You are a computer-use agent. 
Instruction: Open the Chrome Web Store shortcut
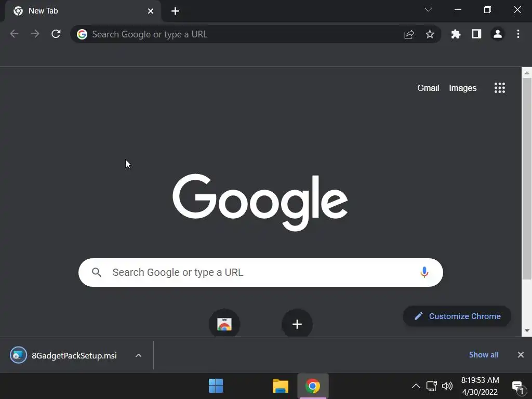tap(224, 324)
